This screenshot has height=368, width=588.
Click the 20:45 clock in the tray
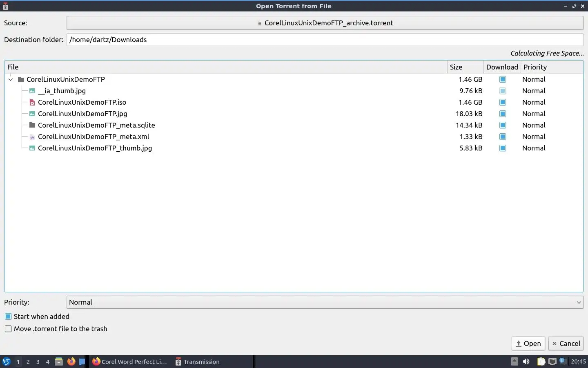578,361
